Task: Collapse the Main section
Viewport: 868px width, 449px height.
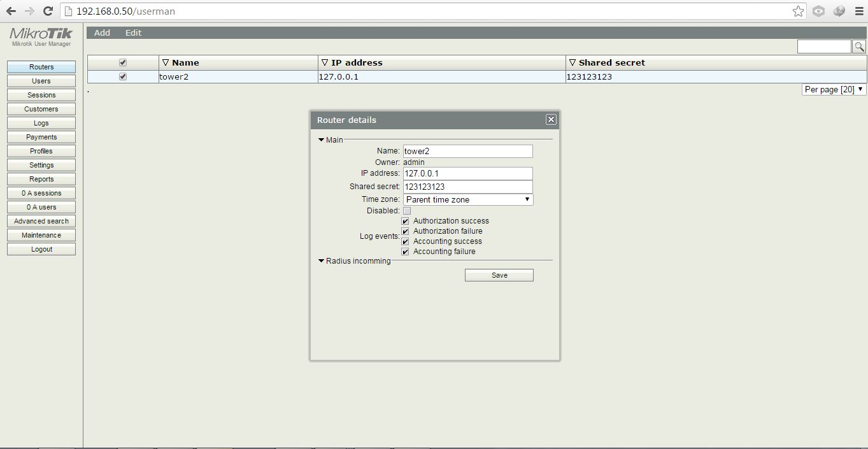Action: pos(322,139)
